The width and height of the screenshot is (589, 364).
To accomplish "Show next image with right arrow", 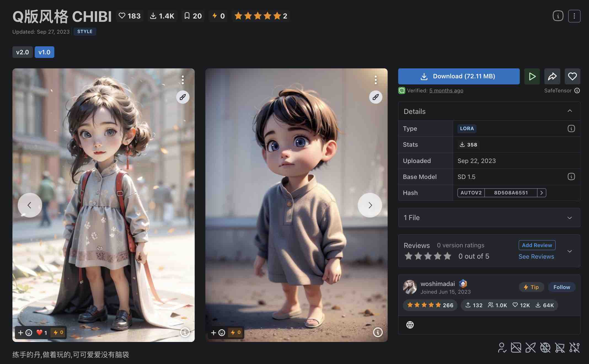I will click(370, 205).
